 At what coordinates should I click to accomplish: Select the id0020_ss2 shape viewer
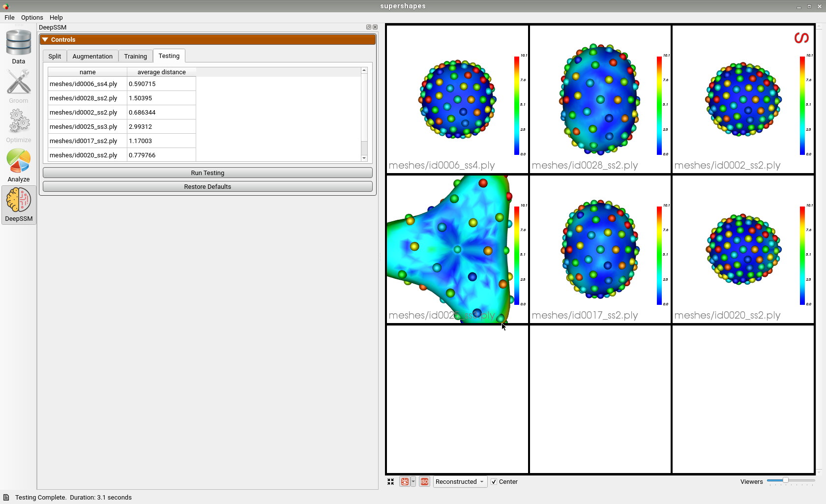[743, 249]
